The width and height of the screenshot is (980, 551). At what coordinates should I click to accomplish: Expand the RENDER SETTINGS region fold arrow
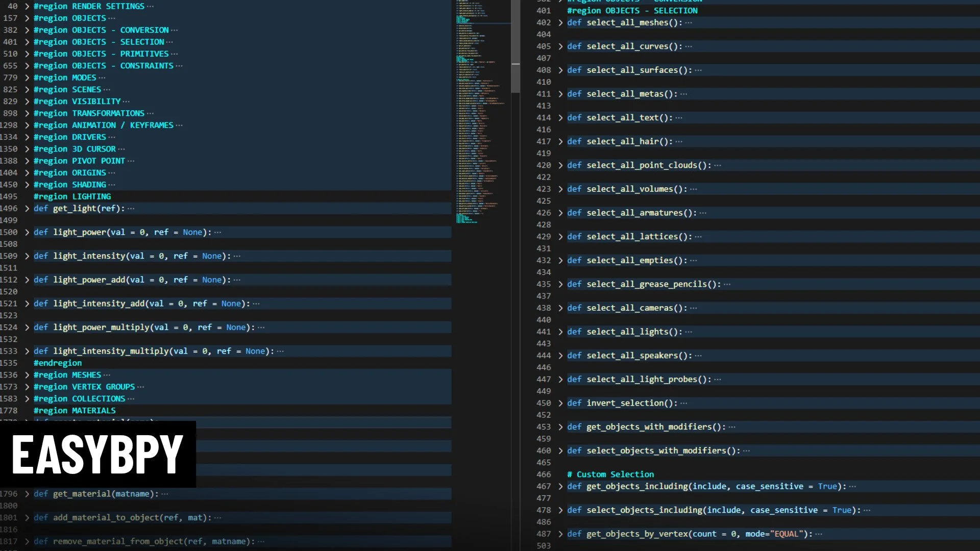[x=27, y=6]
